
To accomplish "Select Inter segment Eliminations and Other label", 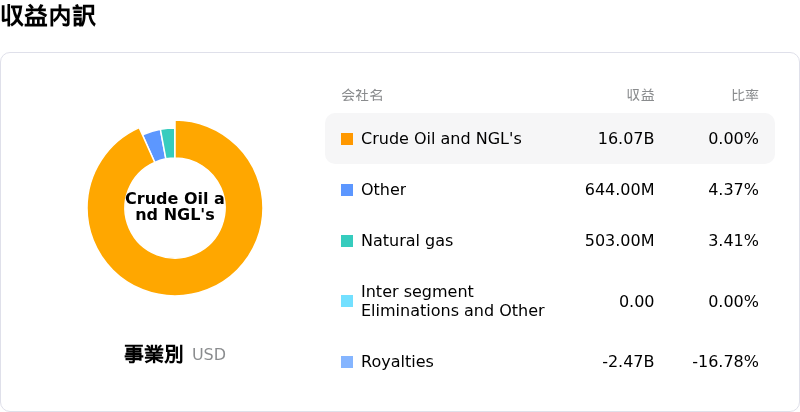I will pos(453,301).
